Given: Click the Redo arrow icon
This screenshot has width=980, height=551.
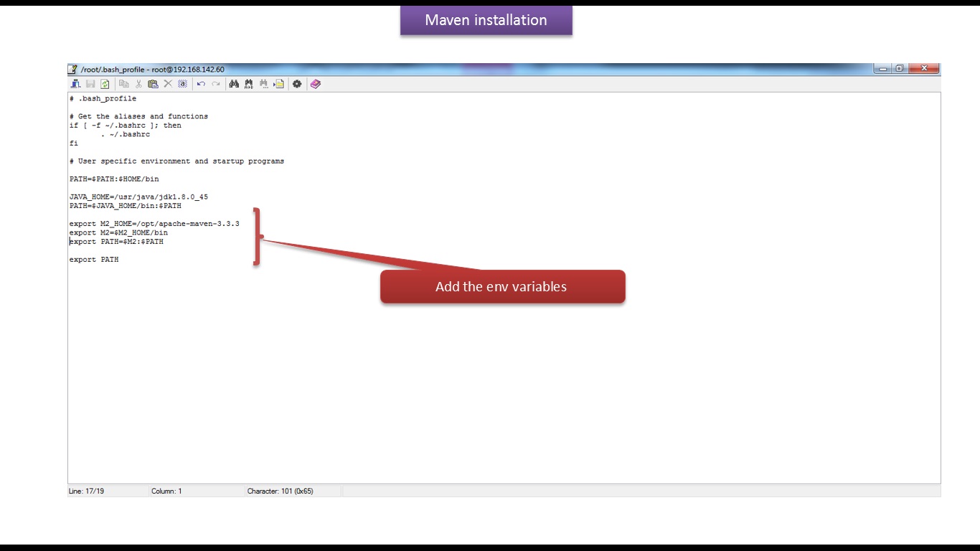Looking at the screenshot, I should [215, 84].
